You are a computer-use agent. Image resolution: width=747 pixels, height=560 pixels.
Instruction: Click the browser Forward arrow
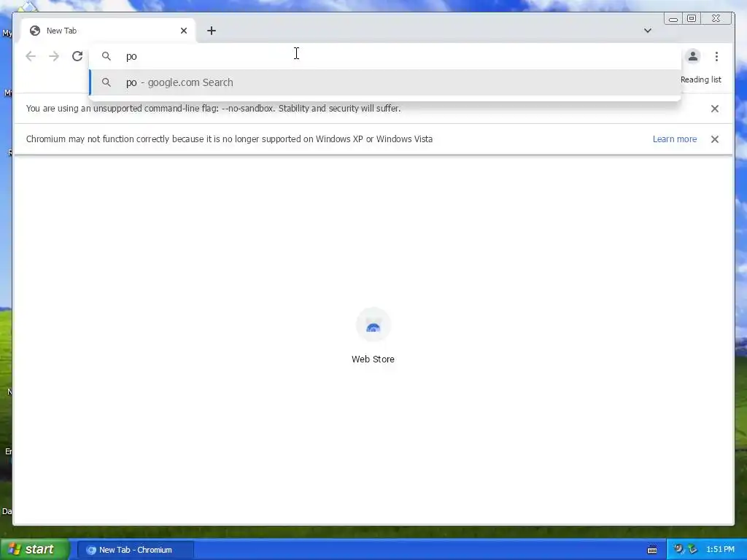pos(54,56)
